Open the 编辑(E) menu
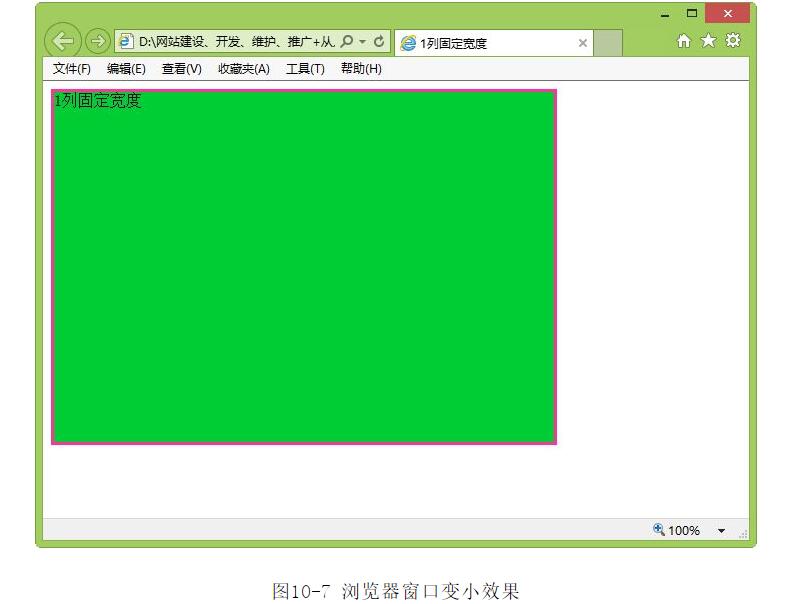Image resolution: width=799 pixels, height=604 pixels. tap(126, 69)
